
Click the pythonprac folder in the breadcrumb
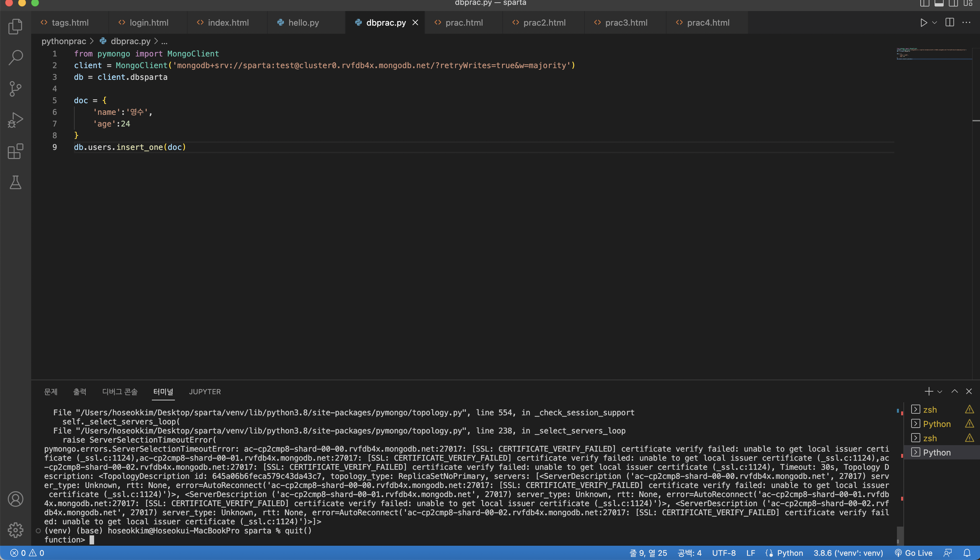click(x=64, y=41)
